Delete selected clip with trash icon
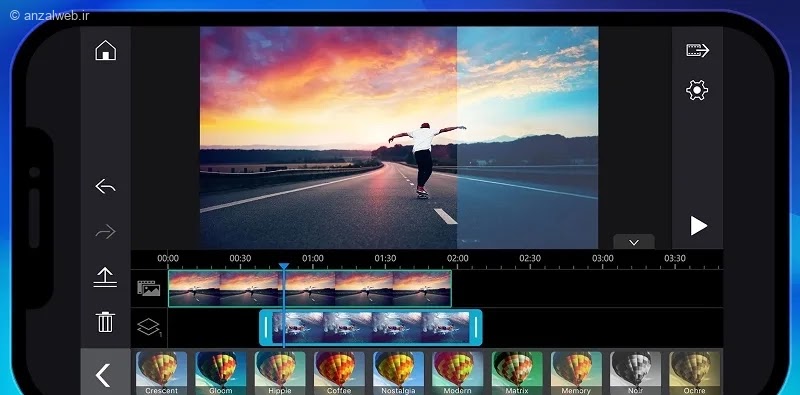The width and height of the screenshot is (800, 395). [105, 322]
